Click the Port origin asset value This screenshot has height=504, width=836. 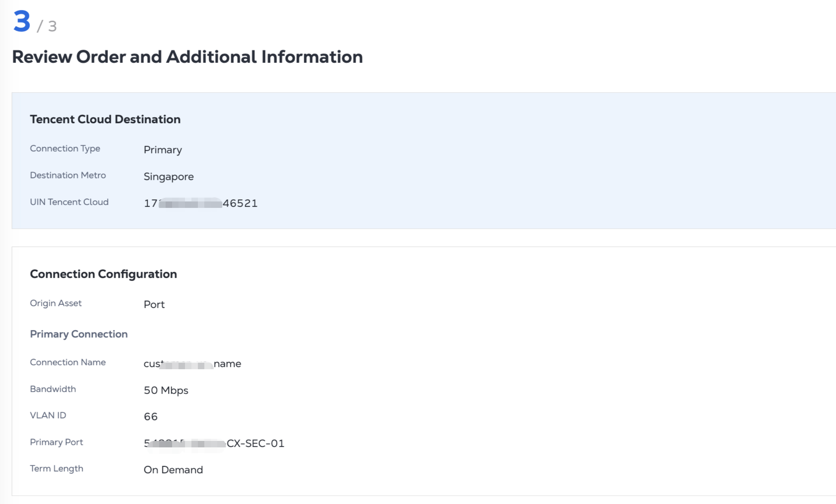[154, 305]
